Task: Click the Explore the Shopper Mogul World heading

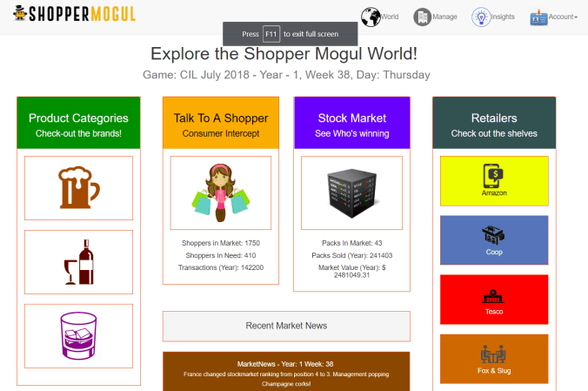Action: (x=284, y=54)
